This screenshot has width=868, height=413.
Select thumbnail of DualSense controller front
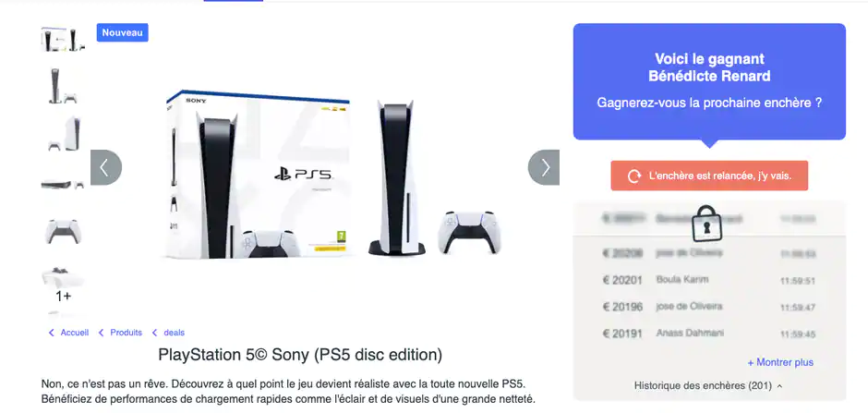64,231
